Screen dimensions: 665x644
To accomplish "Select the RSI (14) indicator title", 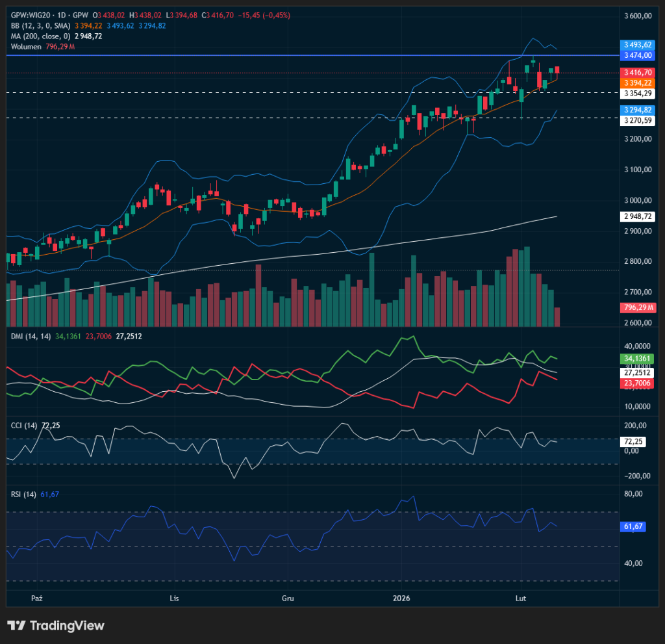I will tap(24, 495).
